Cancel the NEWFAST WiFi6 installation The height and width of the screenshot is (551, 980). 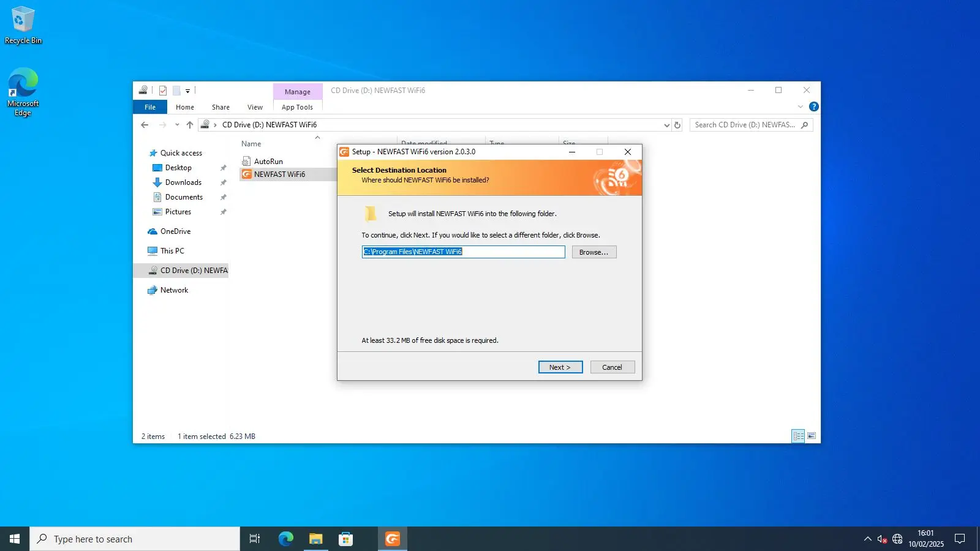(612, 367)
